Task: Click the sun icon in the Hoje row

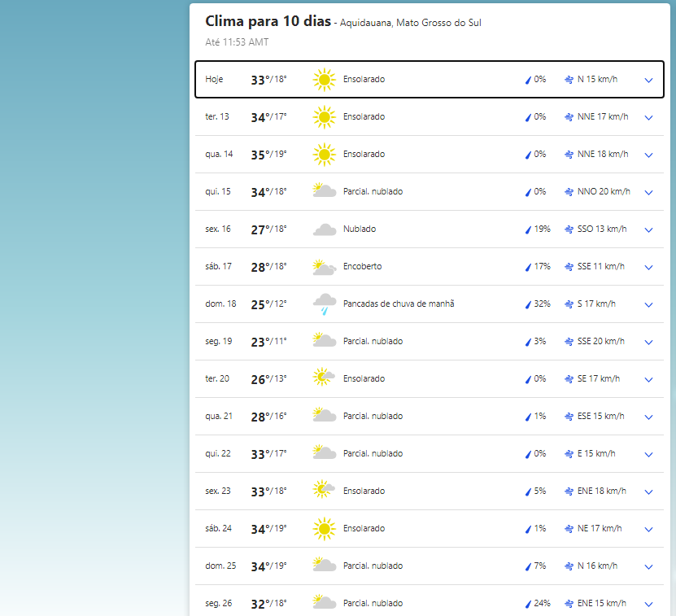Action: tap(324, 80)
